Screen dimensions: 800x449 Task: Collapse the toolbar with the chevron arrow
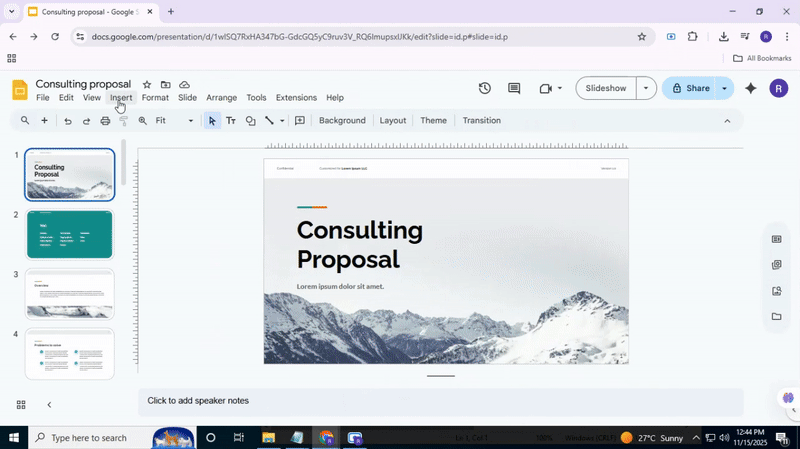(727, 121)
